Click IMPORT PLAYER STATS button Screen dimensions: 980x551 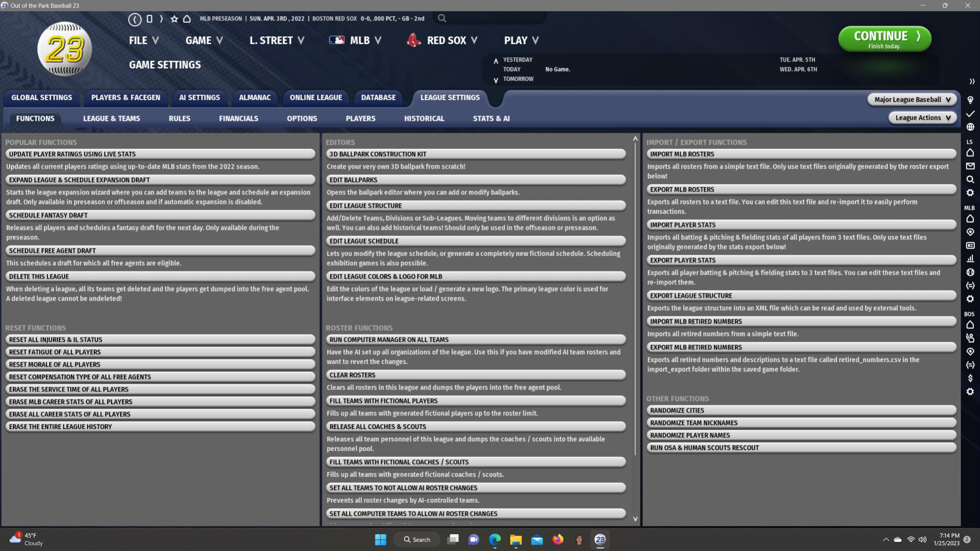[x=802, y=225]
